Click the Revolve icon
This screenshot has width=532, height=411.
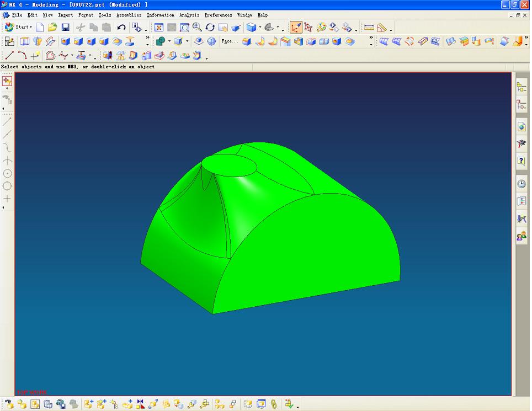pos(38,41)
